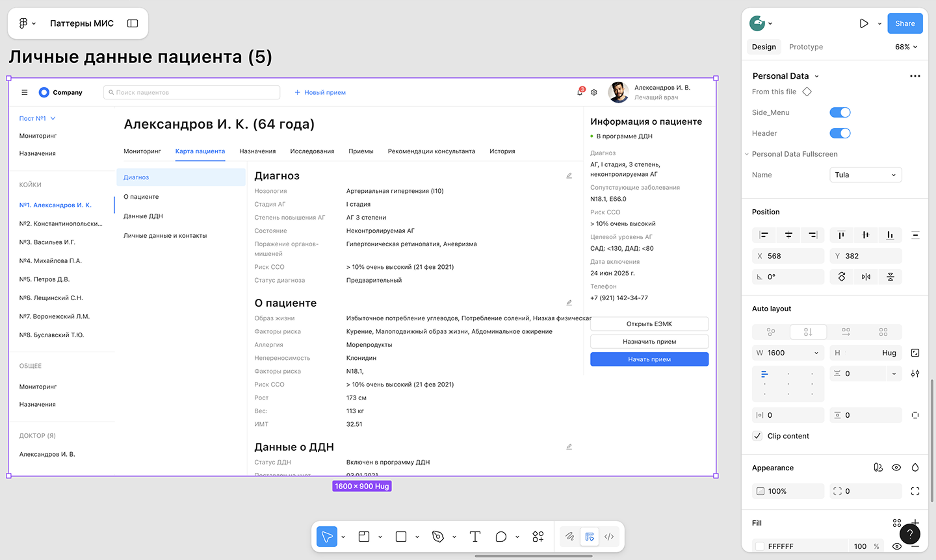This screenshot has height=560, width=936.
Task: Pick the Rectangle shape tool
Action: pyautogui.click(x=401, y=537)
